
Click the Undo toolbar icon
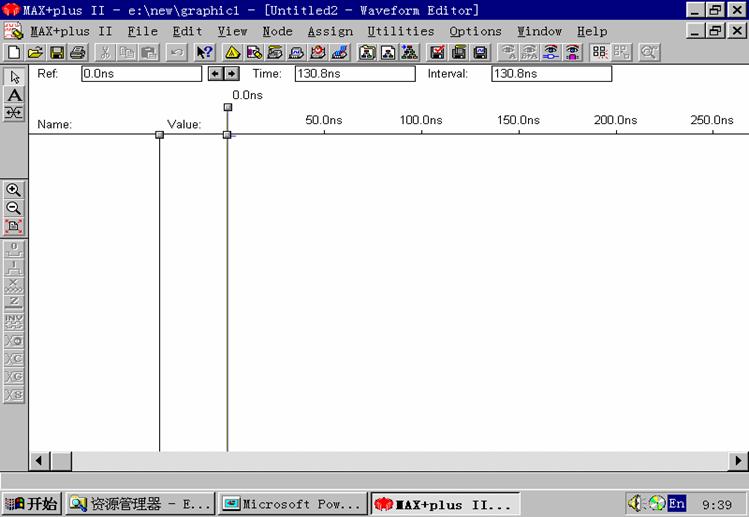[x=176, y=52]
